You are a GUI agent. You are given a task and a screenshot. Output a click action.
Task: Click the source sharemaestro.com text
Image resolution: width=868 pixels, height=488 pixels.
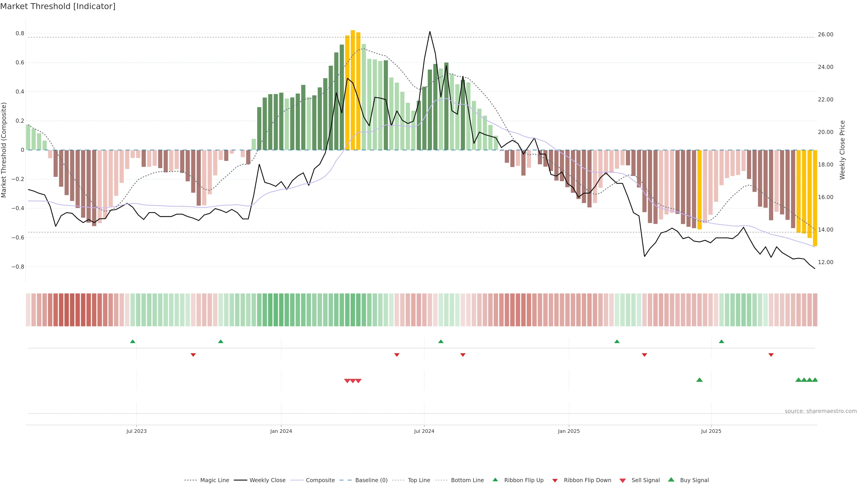point(821,411)
